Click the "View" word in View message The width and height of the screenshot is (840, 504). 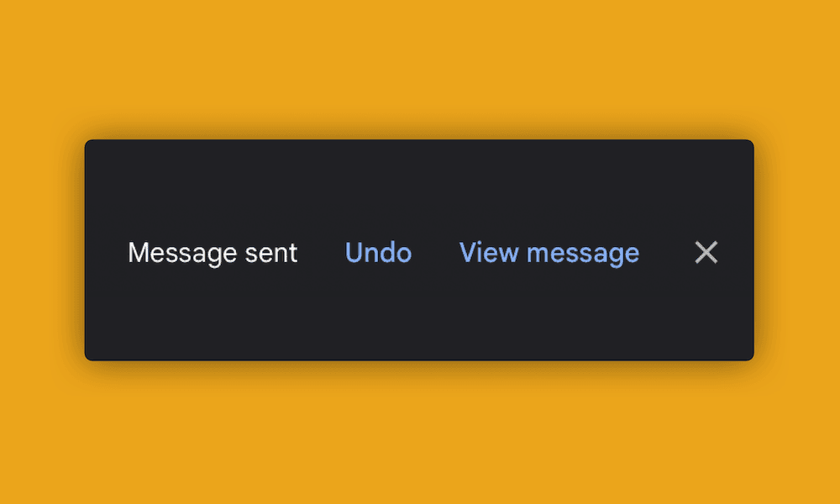pos(489,252)
